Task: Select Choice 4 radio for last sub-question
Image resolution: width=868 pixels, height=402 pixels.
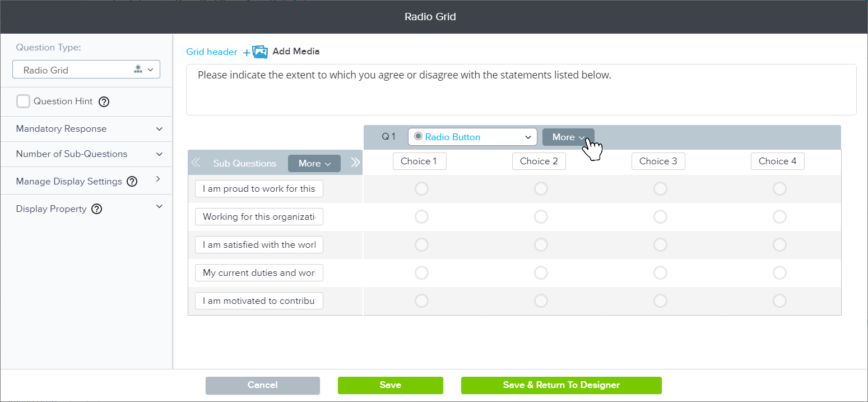Action: click(779, 301)
